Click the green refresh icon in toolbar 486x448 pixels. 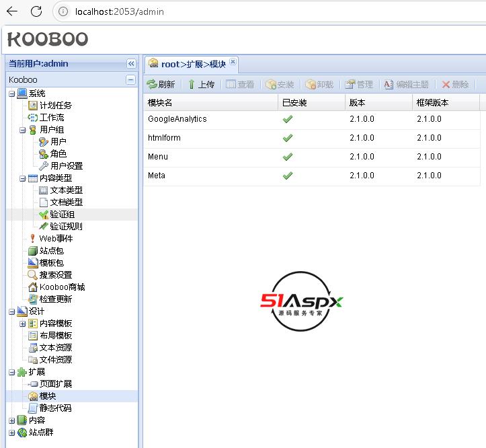152,84
